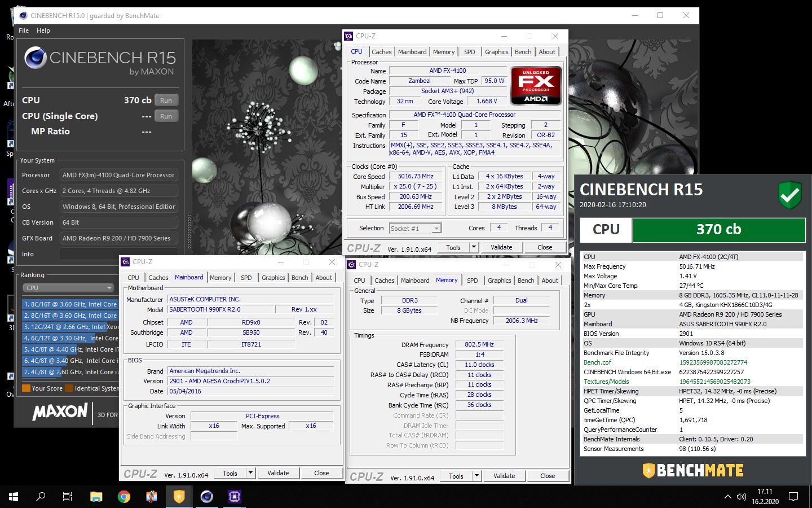This screenshot has height=508, width=812.
Task: Open the Windows Start menu
Action: click(x=14, y=497)
